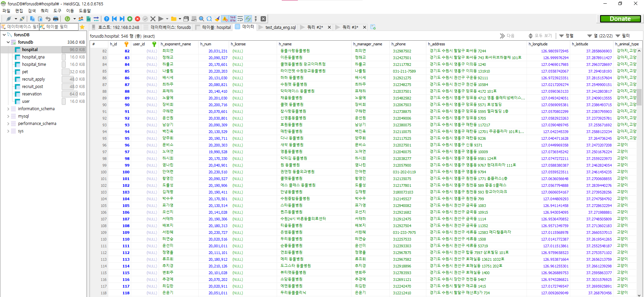
Task: Click the 테이블 필터 input field
Action: tap(59, 27)
